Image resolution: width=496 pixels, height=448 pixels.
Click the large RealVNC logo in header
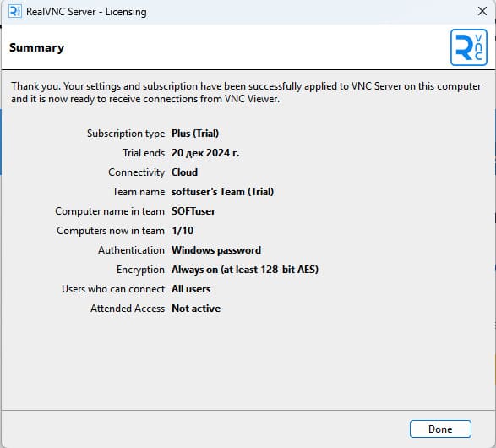click(468, 47)
